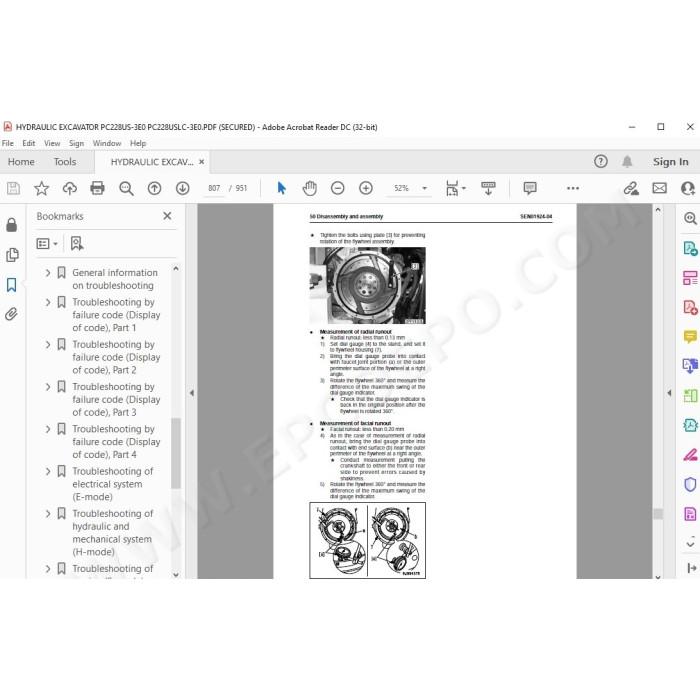Activate the hand pan tool
Screen dimensions: 700x700
[x=309, y=188]
